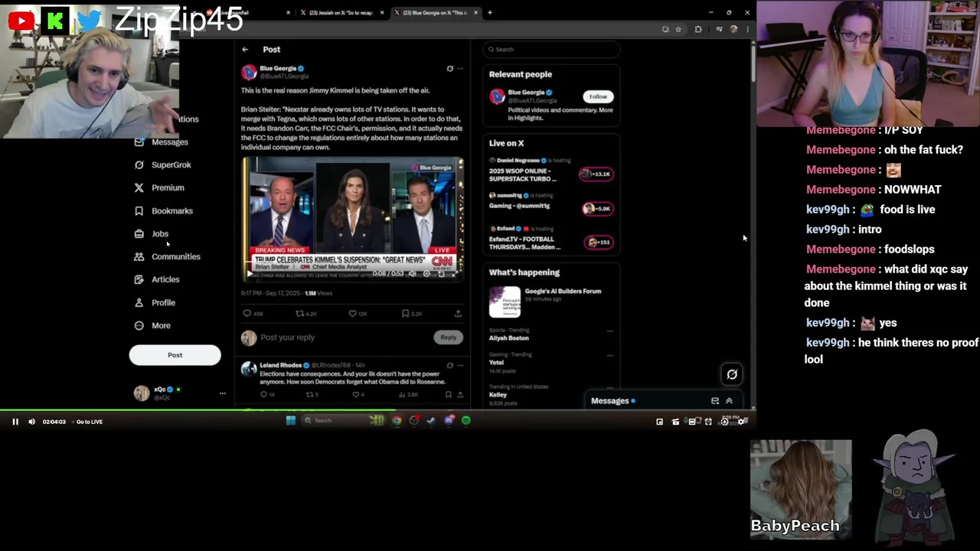The width and height of the screenshot is (980, 551).
Task: Bookmark the post showing 2.2K bookmarks
Action: pos(405,313)
